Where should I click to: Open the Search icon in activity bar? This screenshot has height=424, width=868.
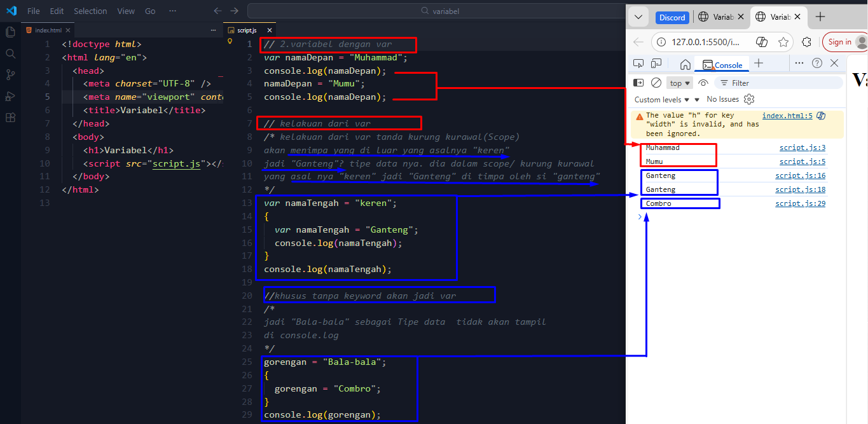point(10,53)
